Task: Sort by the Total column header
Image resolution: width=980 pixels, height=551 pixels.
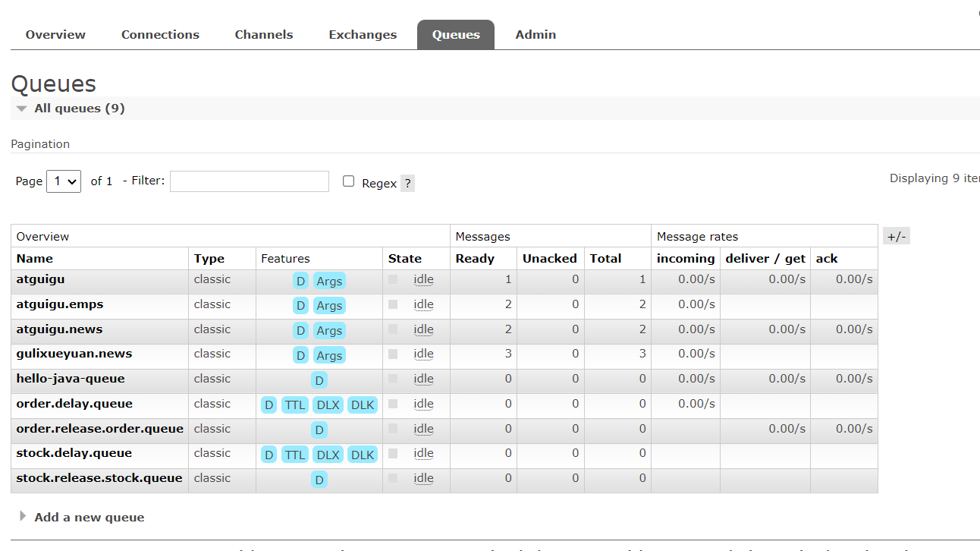Action: [x=605, y=259]
